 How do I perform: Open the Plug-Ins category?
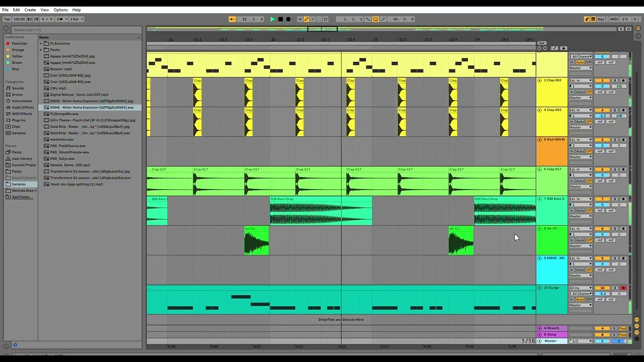tap(19, 120)
